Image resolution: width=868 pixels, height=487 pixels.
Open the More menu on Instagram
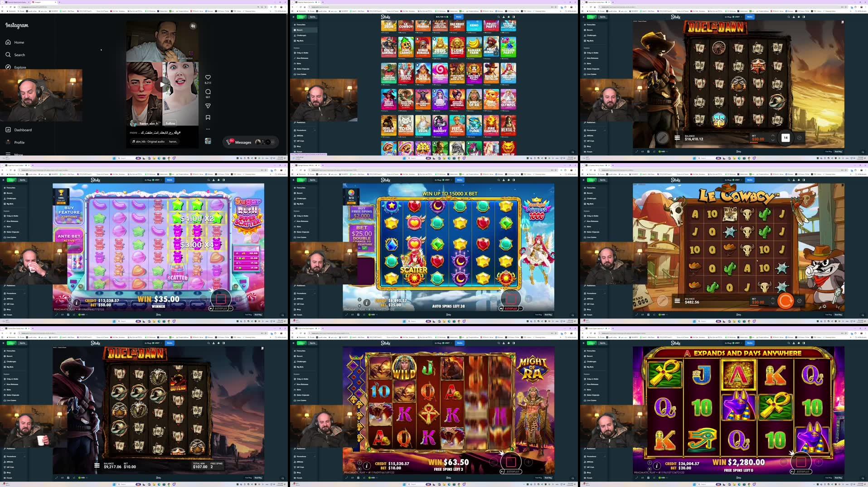point(18,154)
